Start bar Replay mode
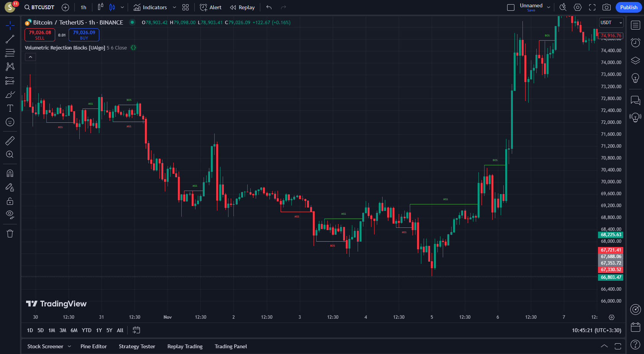The width and height of the screenshot is (644, 354). coord(242,7)
